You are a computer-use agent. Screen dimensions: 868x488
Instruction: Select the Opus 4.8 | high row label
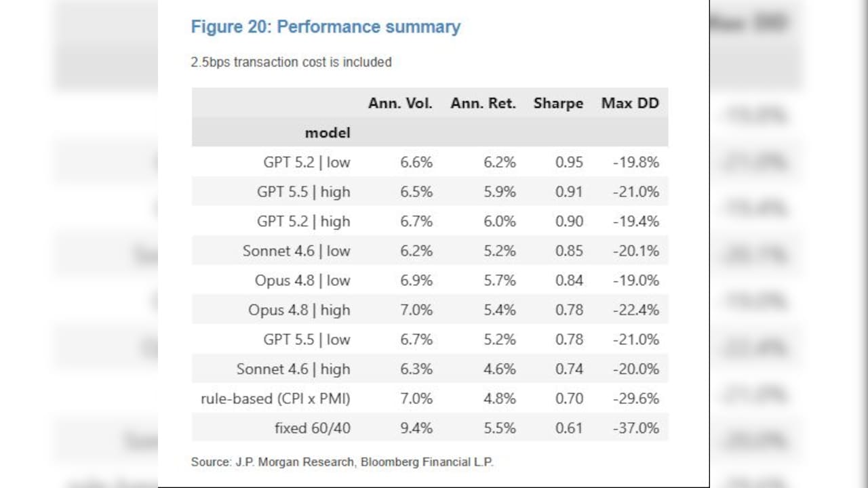(x=299, y=310)
